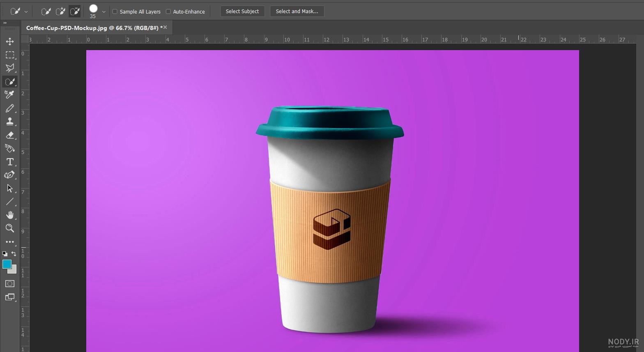Select the Horizontal Type tool
This screenshot has height=352, width=644.
click(x=10, y=162)
